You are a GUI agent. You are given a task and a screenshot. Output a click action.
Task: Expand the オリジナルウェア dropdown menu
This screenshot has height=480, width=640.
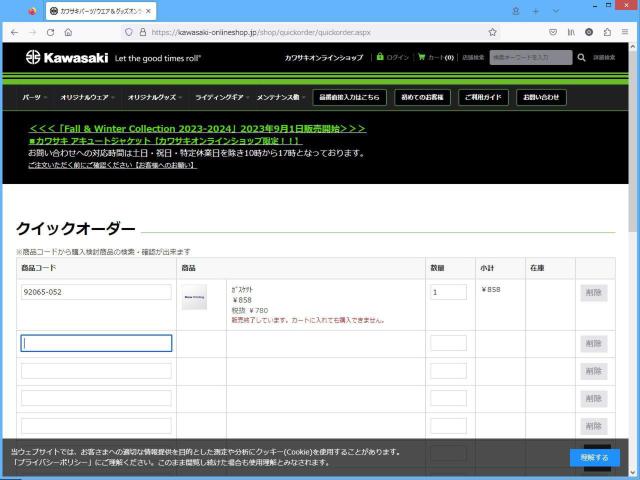point(88,98)
